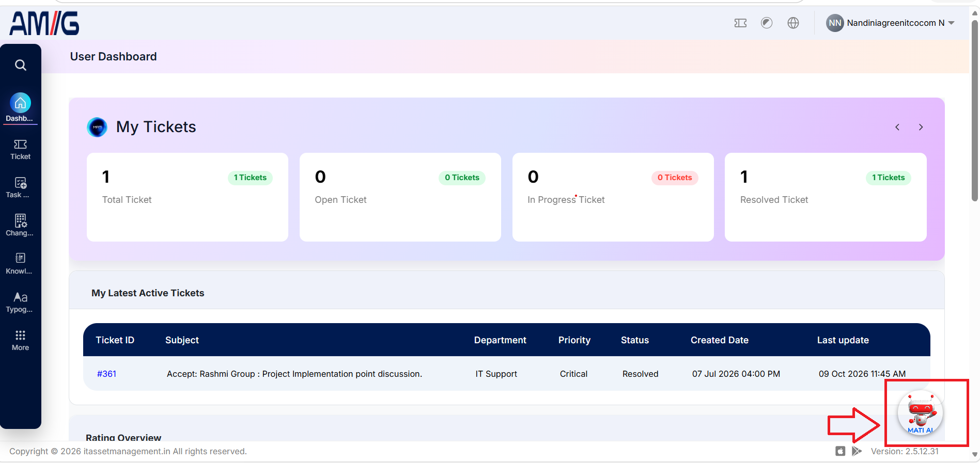Click the NN user avatar
980x463 pixels.
coord(835,23)
